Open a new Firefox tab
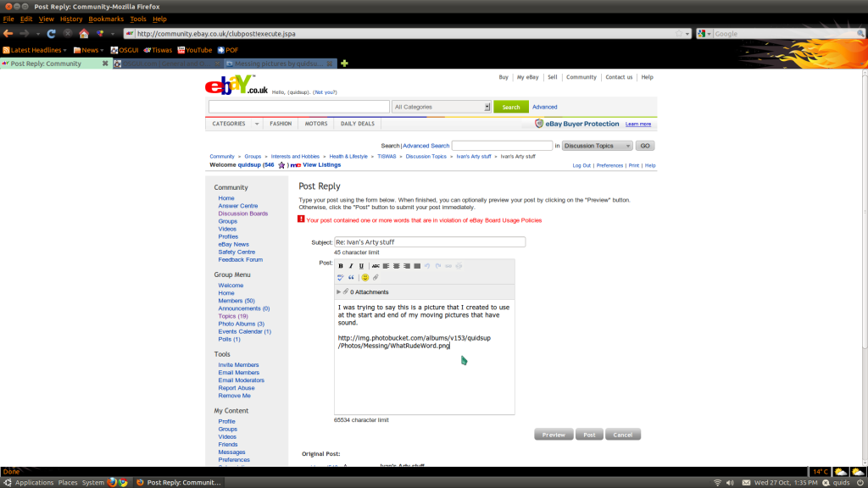Image resolution: width=868 pixels, height=488 pixels. point(344,64)
